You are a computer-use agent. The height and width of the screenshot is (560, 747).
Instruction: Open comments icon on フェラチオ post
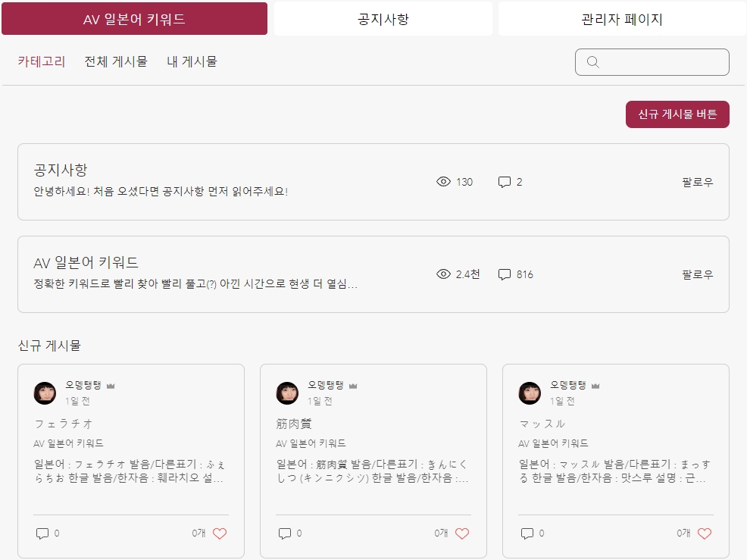42,533
